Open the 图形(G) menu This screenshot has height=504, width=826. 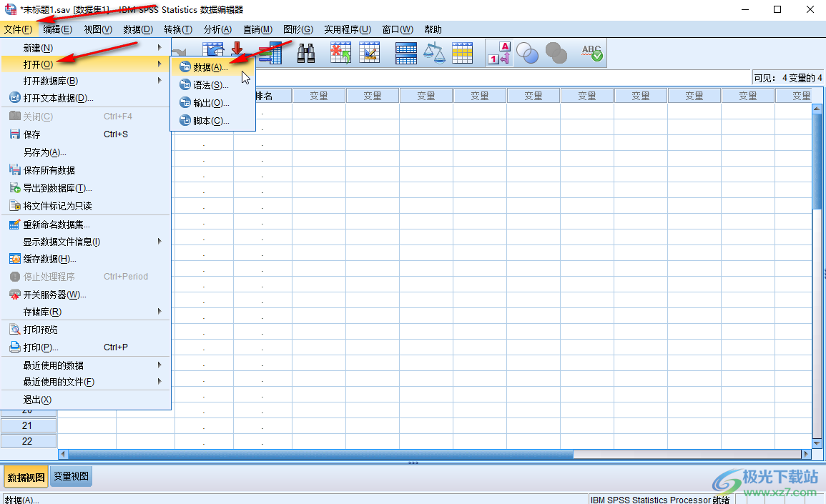tap(298, 29)
